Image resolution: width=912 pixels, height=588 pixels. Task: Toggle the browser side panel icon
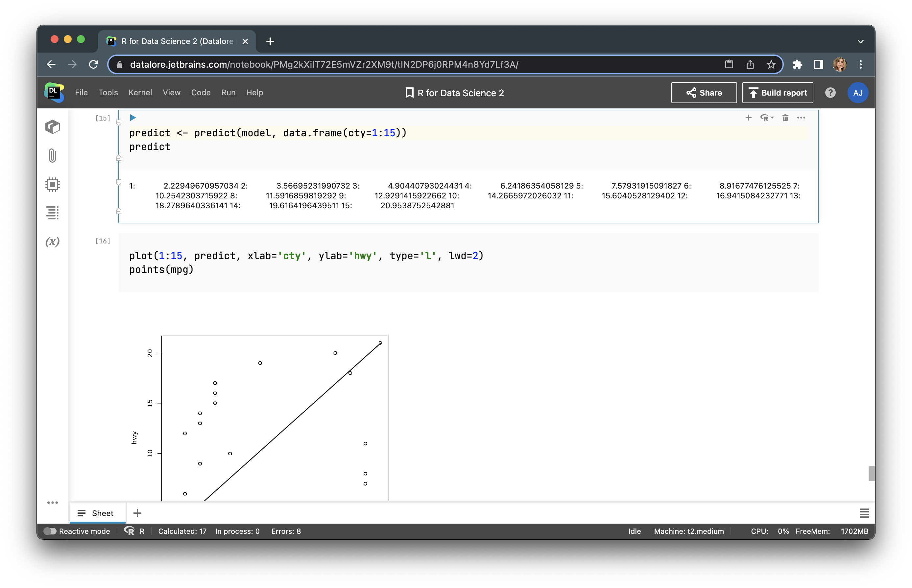818,64
